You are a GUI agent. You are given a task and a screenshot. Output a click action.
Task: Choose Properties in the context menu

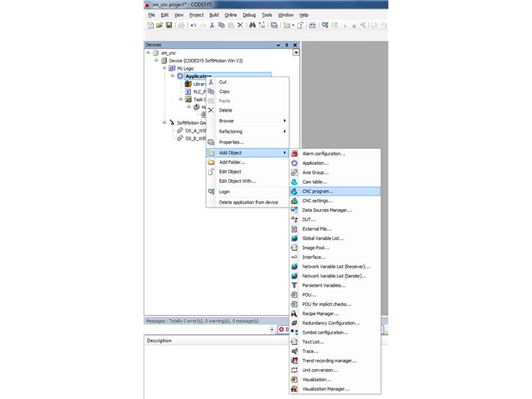point(247,142)
